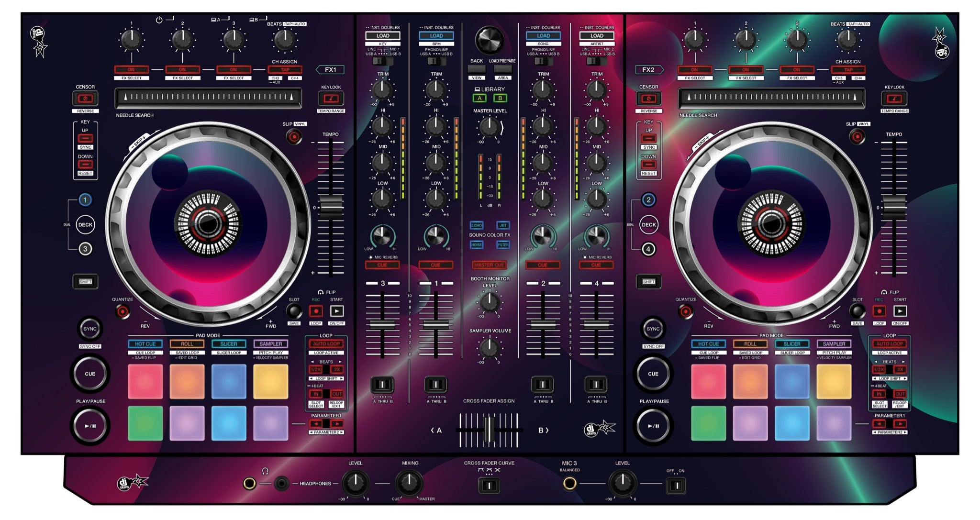The width and height of the screenshot is (980, 520).
Task: Toggle SLIP mode on the right deck
Action: (x=857, y=137)
